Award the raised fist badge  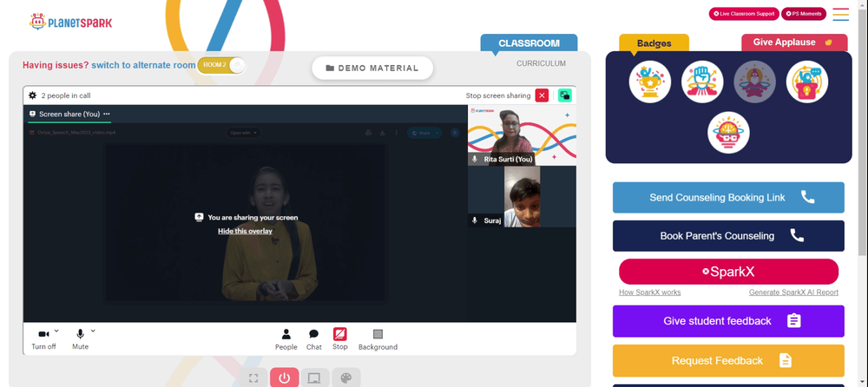click(x=702, y=82)
